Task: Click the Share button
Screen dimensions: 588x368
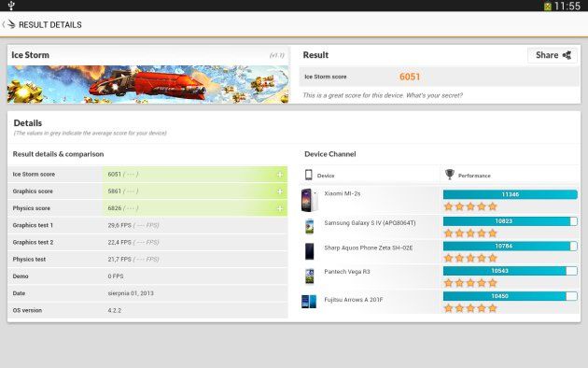Action: point(553,55)
